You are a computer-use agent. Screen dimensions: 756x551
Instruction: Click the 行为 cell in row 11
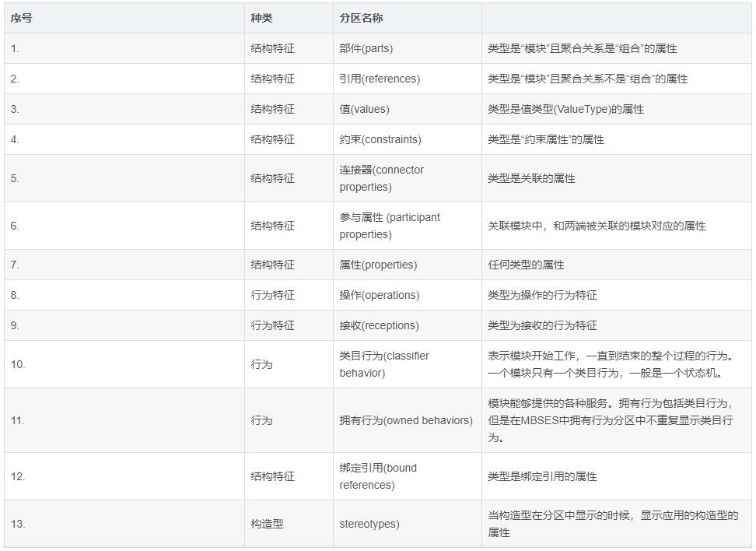(289, 420)
